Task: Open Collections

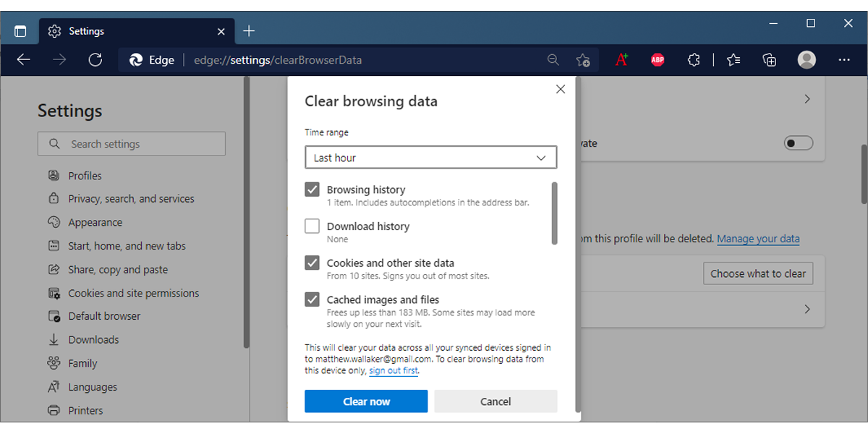Action: coord(769,60)
